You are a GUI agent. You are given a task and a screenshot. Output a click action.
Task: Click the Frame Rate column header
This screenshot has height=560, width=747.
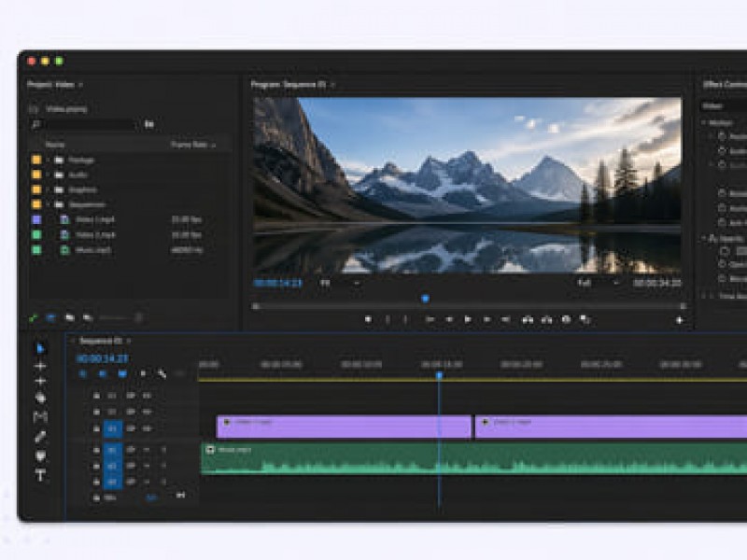[190, 145]
